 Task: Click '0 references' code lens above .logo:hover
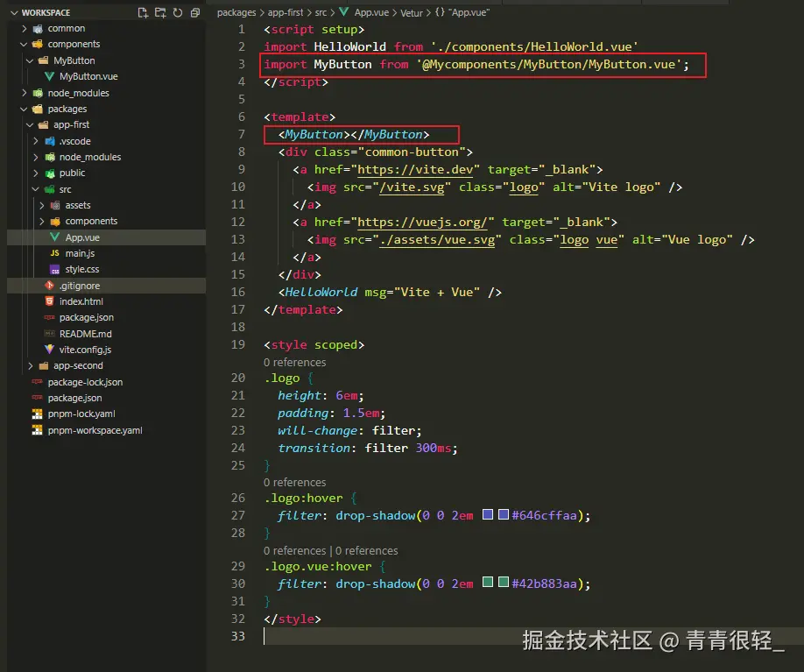pyautogui.click(x=294, y=482)
